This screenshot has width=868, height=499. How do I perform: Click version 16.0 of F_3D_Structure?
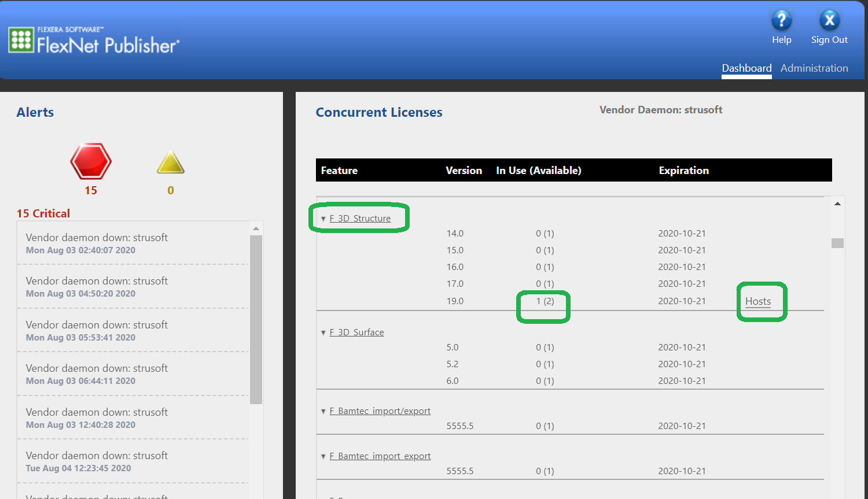[455, 267]
